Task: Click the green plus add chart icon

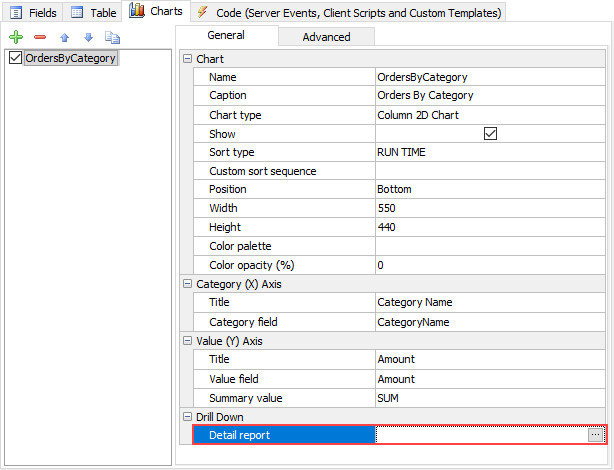Action: coord(16,37)
